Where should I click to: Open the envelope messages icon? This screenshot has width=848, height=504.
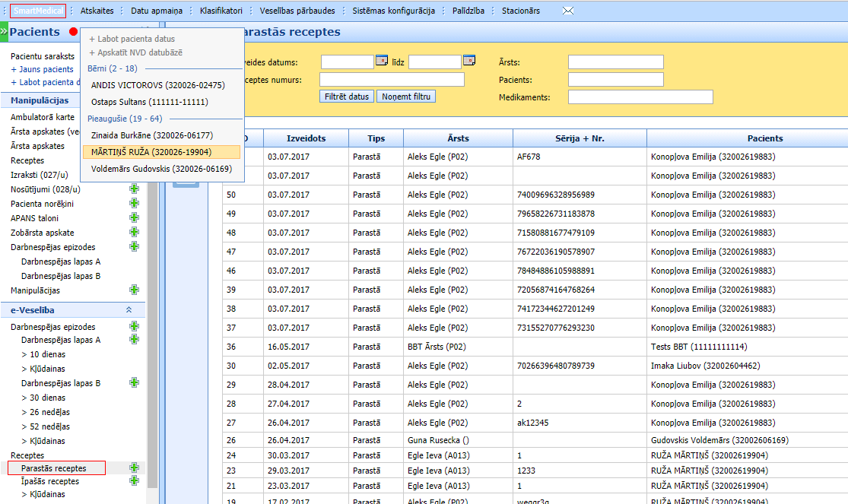(567, 11)
